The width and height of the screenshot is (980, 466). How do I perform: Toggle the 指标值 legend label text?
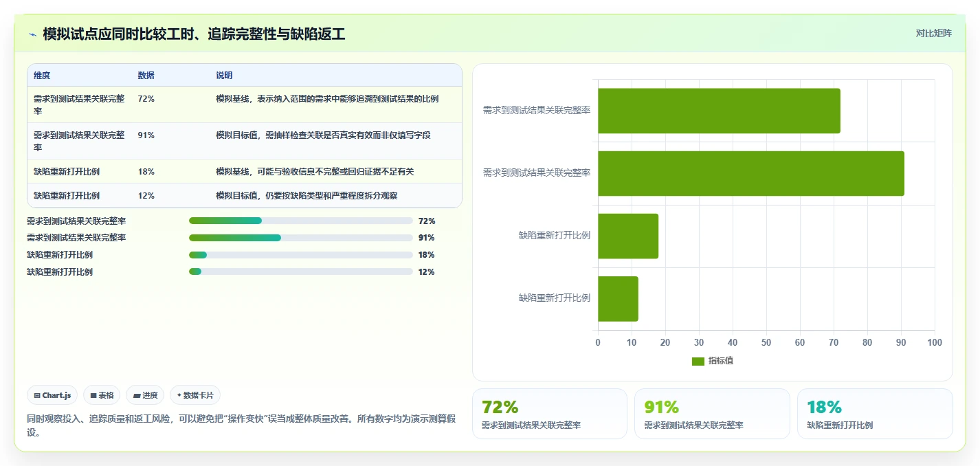[721, 361]
